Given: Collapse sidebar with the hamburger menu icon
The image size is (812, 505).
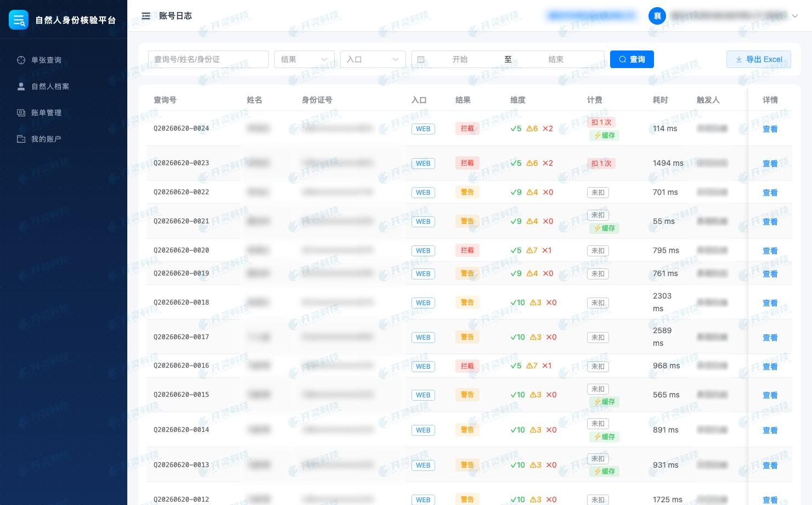Looking at the screenshot, I should pyautogui.click(x=146, y=16).
